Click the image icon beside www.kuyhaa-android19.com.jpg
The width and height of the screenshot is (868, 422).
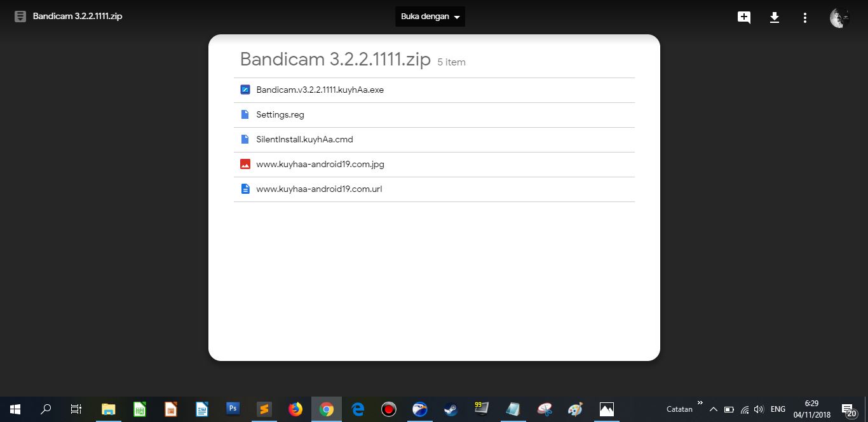(x=245, y=164)
